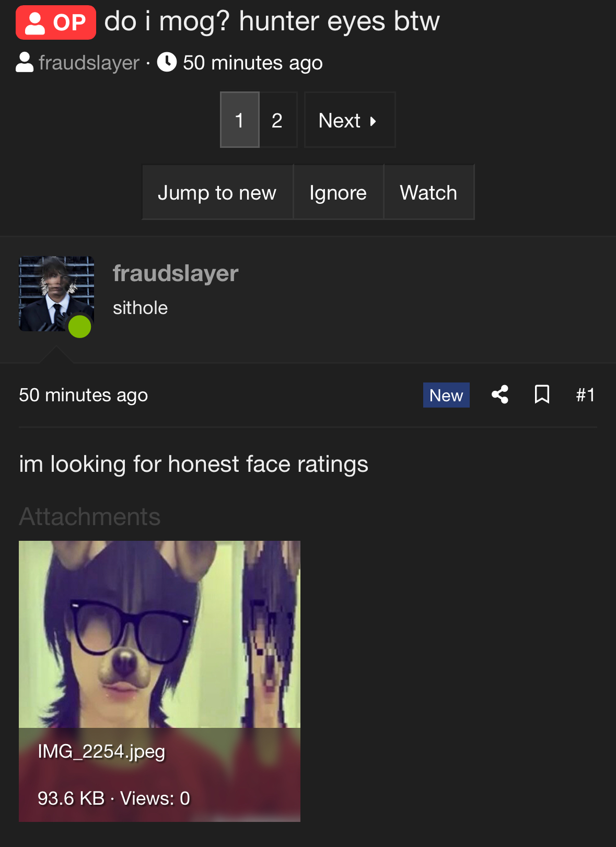Go to page 2 of the thread
This screenshot has height=847, width=616.
[277, 120]
